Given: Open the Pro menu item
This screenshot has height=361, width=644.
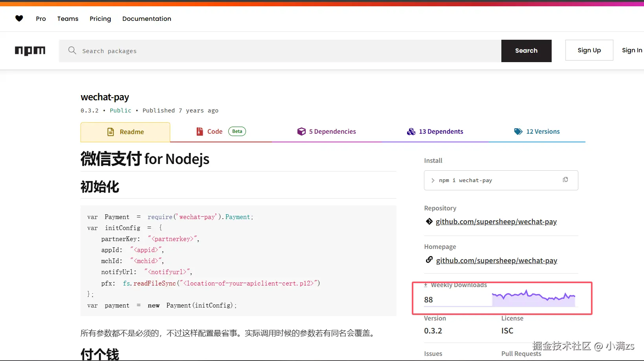Looking at the screenshot, I should [x=41, y=18].
